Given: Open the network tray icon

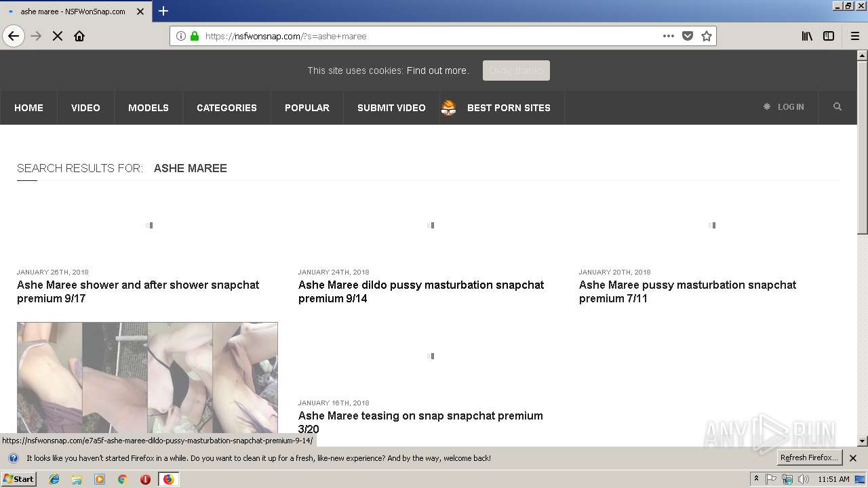Looking at the screenshot, I should (787, 479).
